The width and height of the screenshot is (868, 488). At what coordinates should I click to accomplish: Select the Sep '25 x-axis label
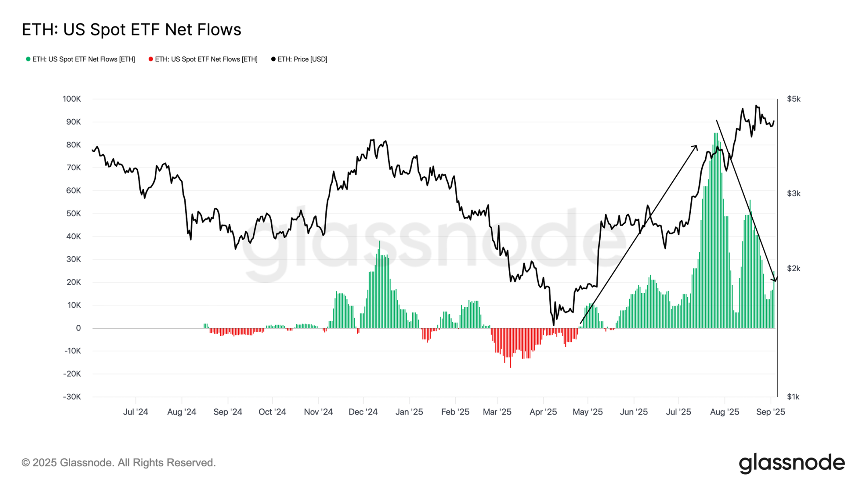click(770, 412)
